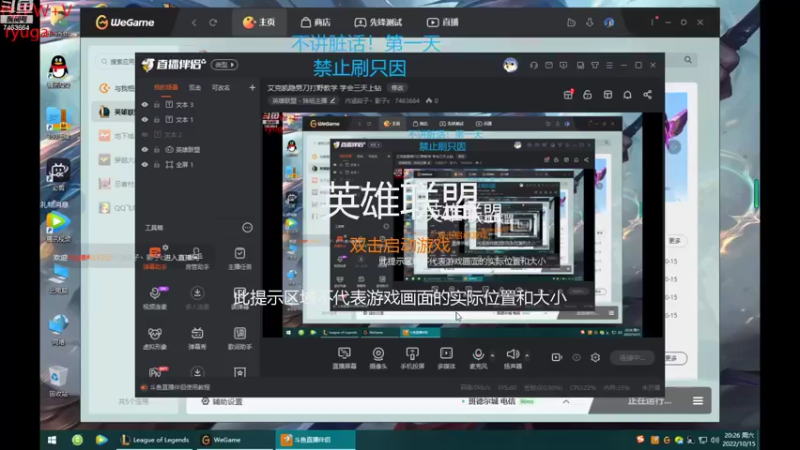
Task: Expand speaker options arrow
Action: 527,355
